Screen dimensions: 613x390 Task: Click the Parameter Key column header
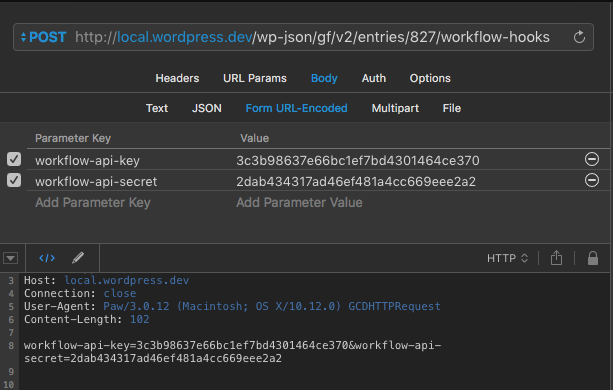click(x=73, y=138)
